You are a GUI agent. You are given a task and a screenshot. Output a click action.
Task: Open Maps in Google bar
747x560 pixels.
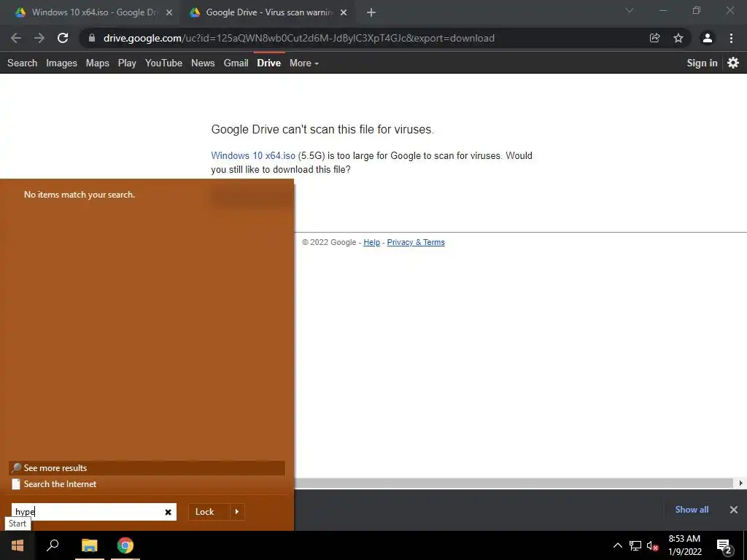[98, 63]
